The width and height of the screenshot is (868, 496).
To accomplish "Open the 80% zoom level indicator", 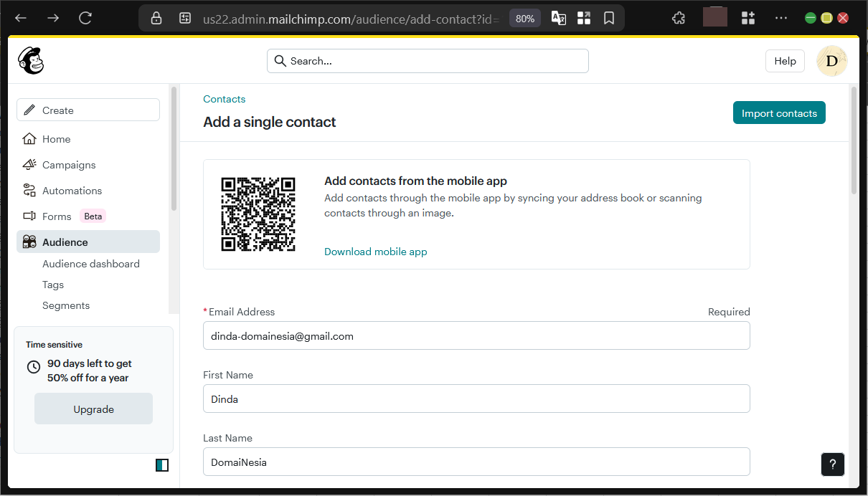I will pyautogui.click(x=525, y=19).
